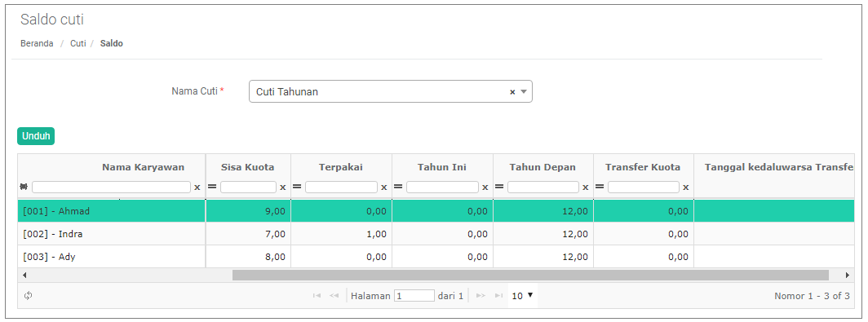Expand the Nama Cuti dropdown arrow
Screen dimensions: 868x322
(524, 92)
